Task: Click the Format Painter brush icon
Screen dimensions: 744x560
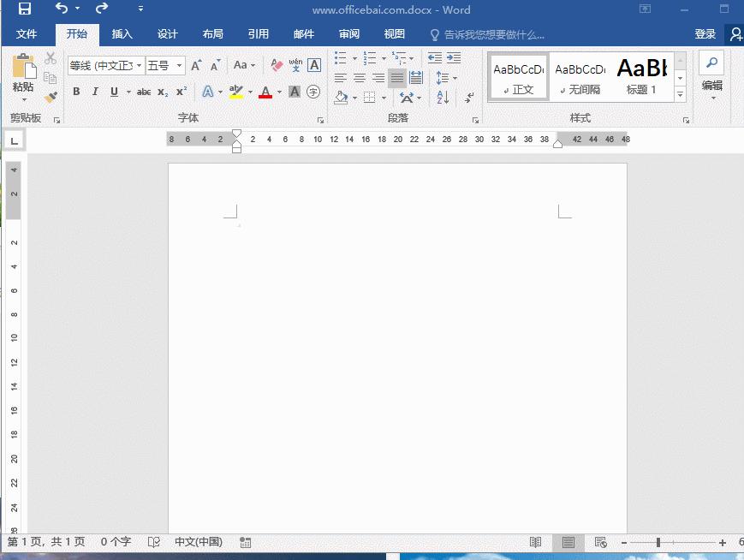Action: point(51,98)
